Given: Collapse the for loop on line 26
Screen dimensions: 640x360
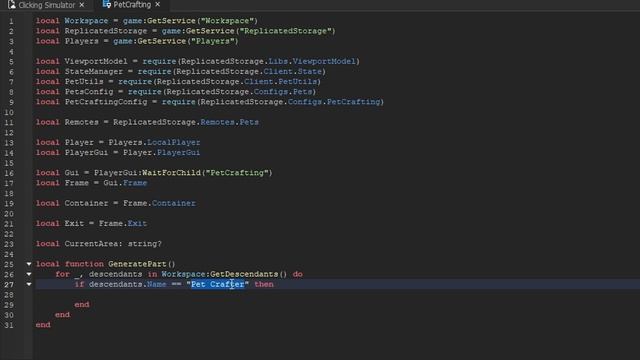Looking at the screenshot, I should click(x=29, y=274).
